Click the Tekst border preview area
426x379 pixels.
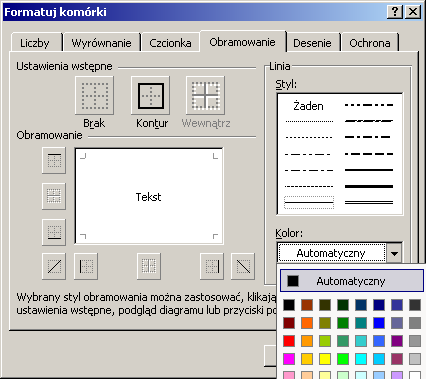click(x=149, y=197)
